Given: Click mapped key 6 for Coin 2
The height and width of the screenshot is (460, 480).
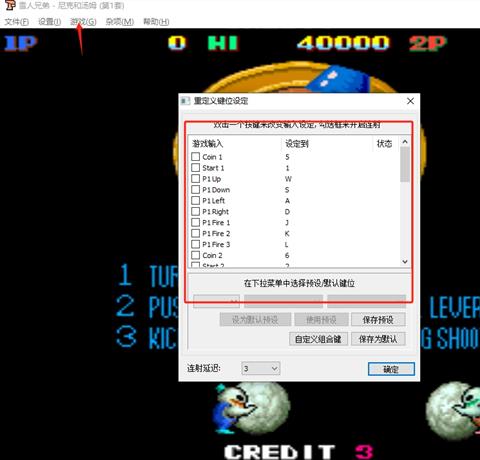Looking at the screenshot, I should coord(287,256).
